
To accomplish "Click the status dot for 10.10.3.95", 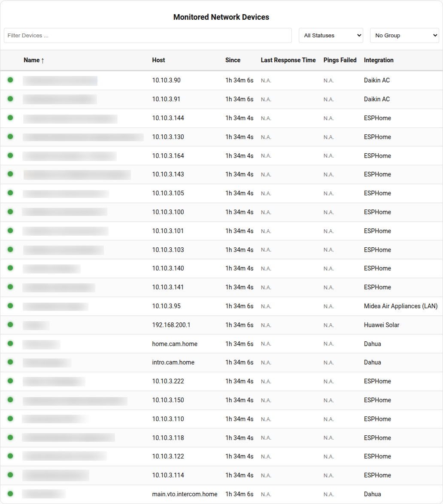I will click(x=10, y=306).
